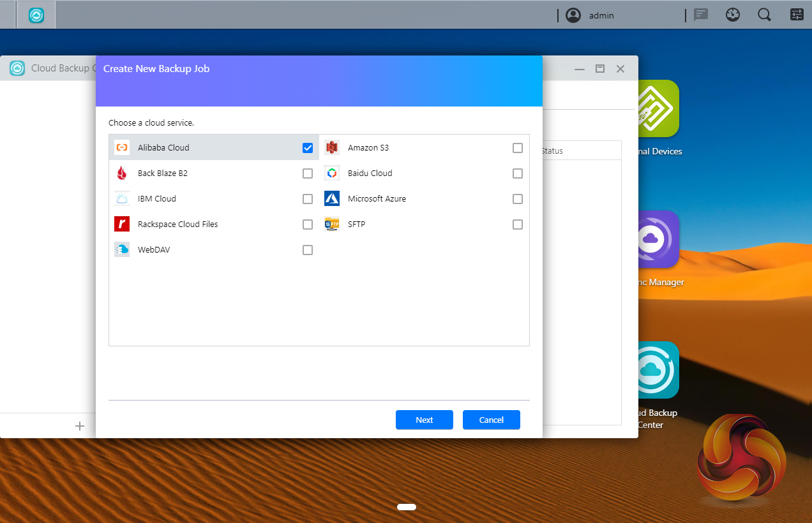The height and width of the screenshot is (523, 812).
Task: Select the Baidu Cloud label
Action: tap(370, 173)
